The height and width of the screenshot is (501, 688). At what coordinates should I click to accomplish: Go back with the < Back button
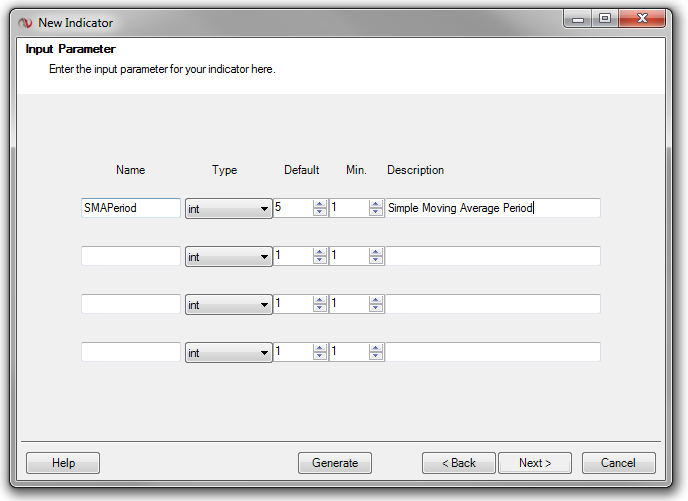pos(459,463)
